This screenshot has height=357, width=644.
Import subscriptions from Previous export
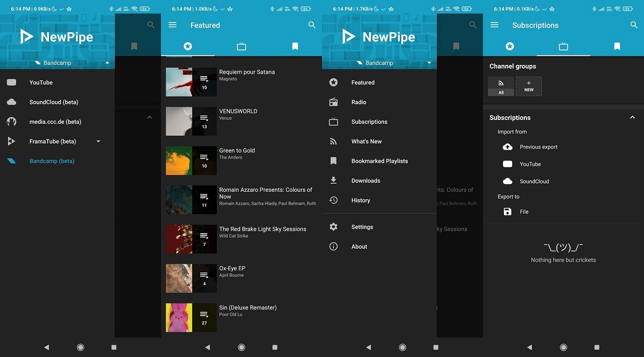click(538, 147)
